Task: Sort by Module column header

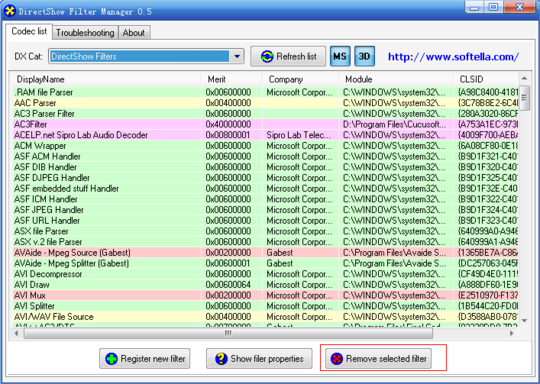Action: pos(397,79)
